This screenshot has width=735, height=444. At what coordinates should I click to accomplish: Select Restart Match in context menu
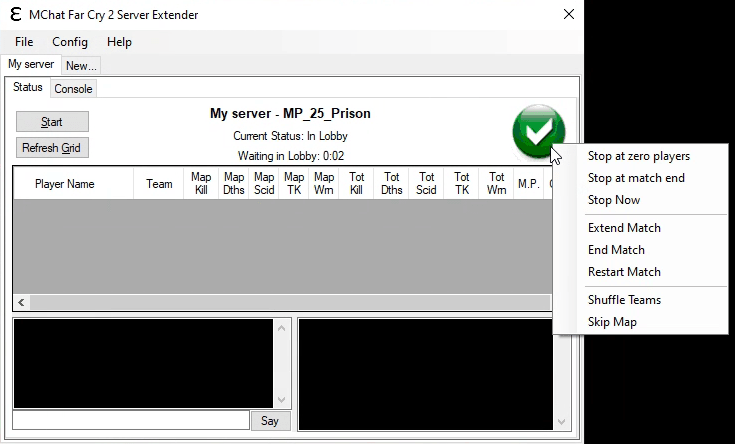tap(624, 272)
